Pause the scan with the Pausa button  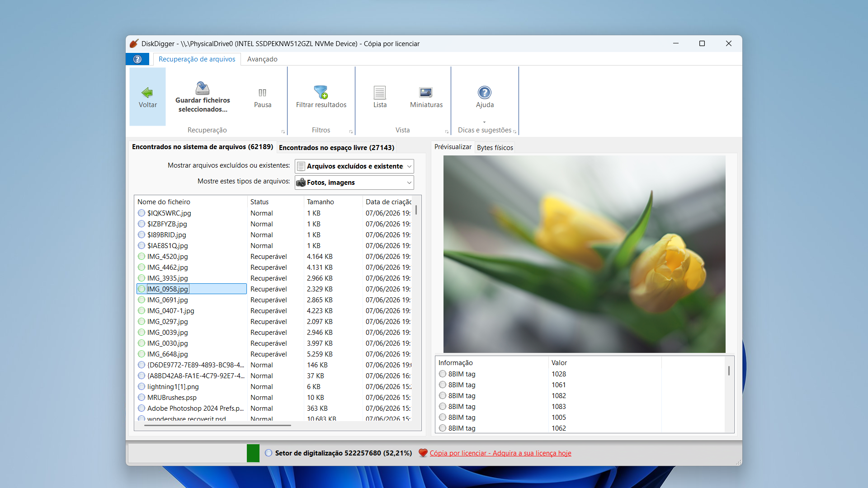pos(263,97)
